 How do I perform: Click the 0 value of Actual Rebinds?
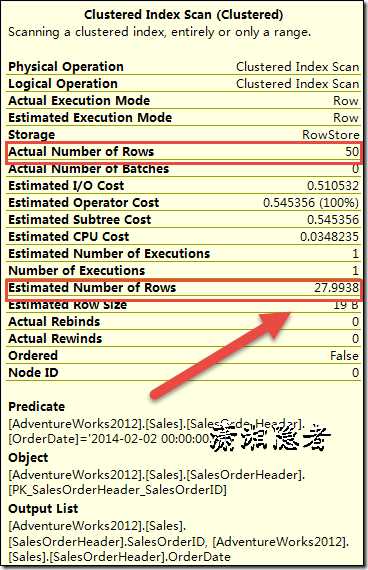click(355, 322)
